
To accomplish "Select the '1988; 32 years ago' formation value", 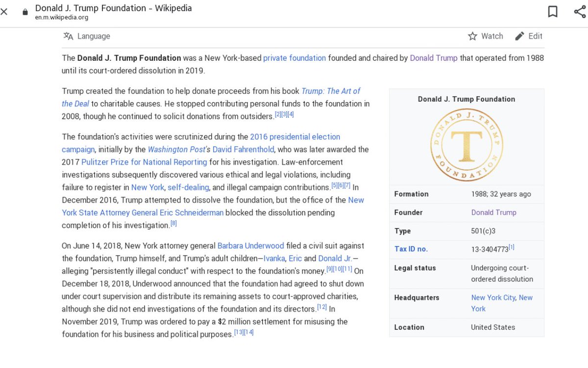I will [x=501, y=194].
